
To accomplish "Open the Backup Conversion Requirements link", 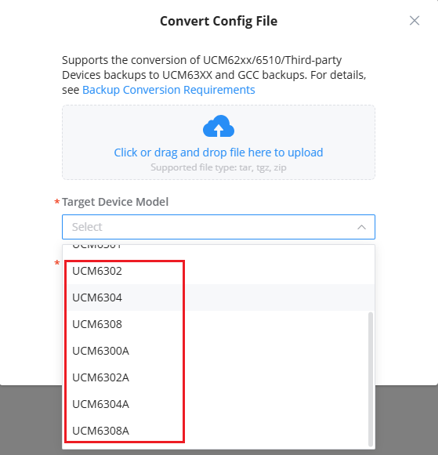I will pos(169,90).
